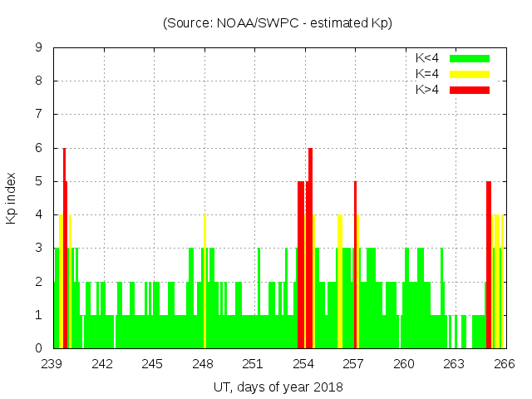Click the yellow K=4 legend swatch
This screenshot has height=399, width=532.
tap(470, 74)
